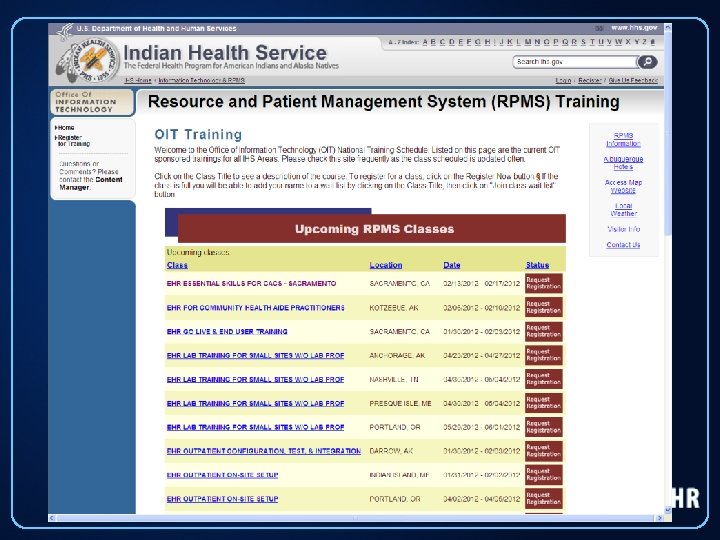
Task: Request Registration for Kotzebue, AK class
Action: 544,307
